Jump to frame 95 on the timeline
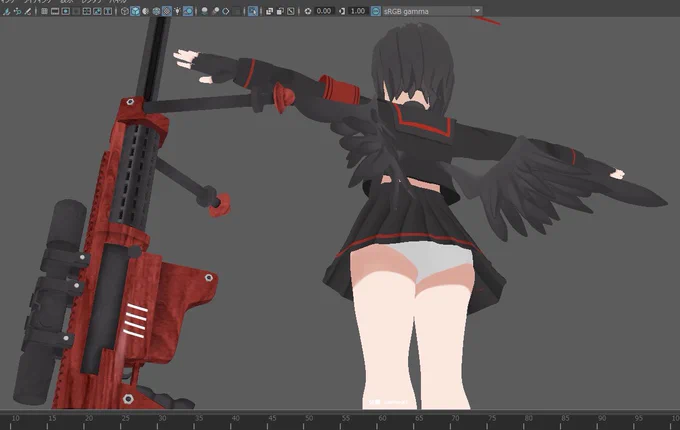Screen dimensions: 680x430 tap(638, 418)
